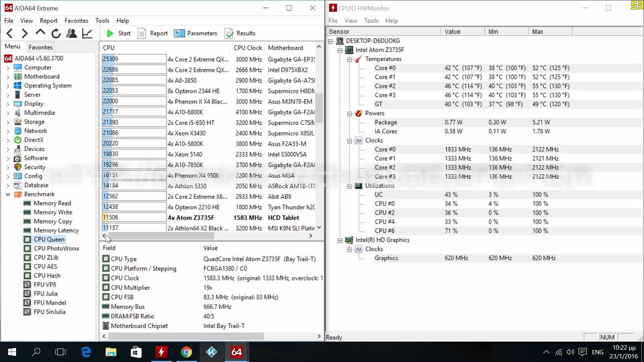Viewport: 644px width, 362px height.
Task: Click the vertical scrollbar thumb of the results list
Action: click(319, 108)
